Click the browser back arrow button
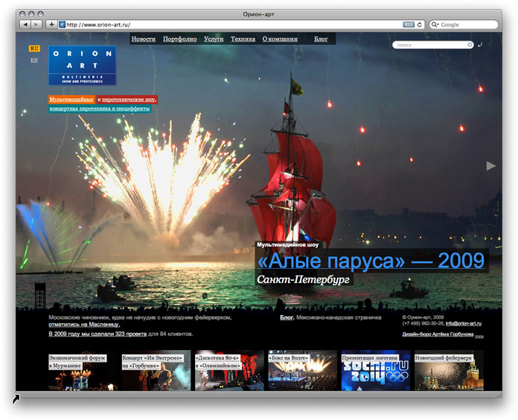 [25, 25]
